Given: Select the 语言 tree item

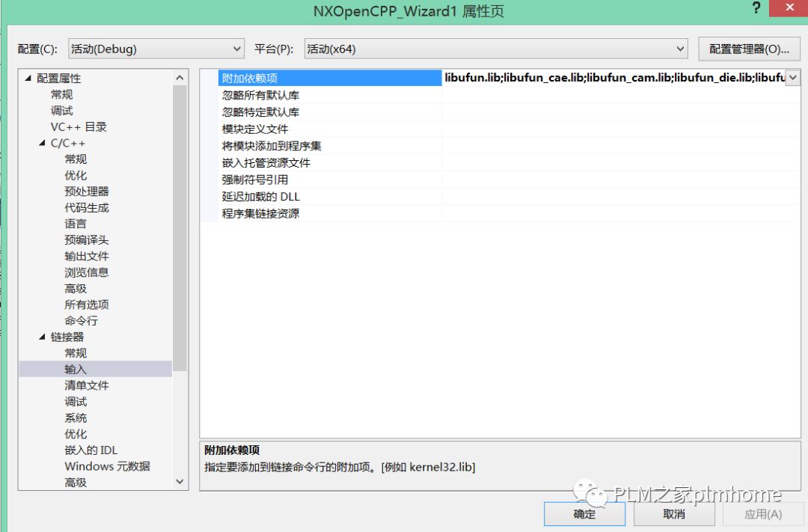Looking at the screenshot, I should coord(76,224).
